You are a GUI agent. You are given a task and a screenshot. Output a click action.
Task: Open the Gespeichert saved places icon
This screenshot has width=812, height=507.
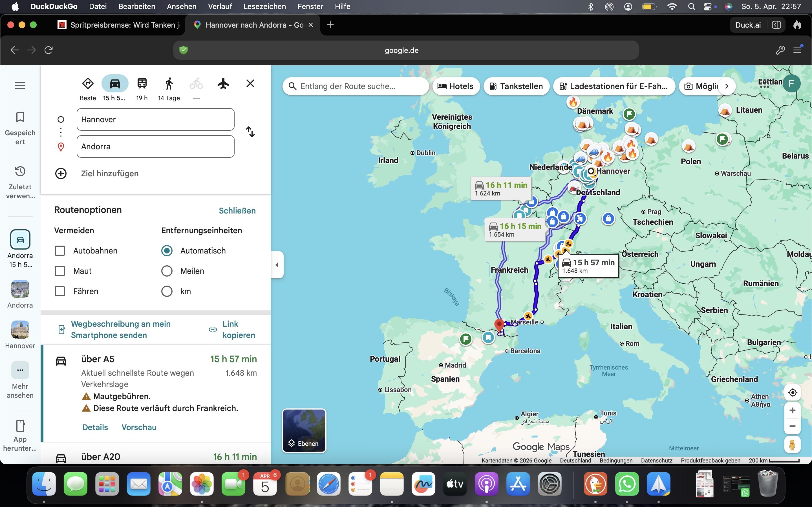pyautogui.click(x=20, y=118)
